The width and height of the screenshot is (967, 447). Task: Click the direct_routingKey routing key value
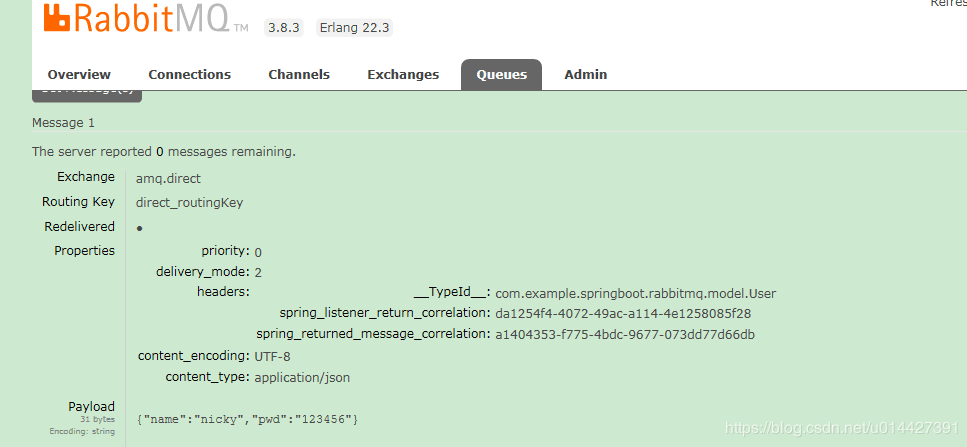[x=189, y=202]
